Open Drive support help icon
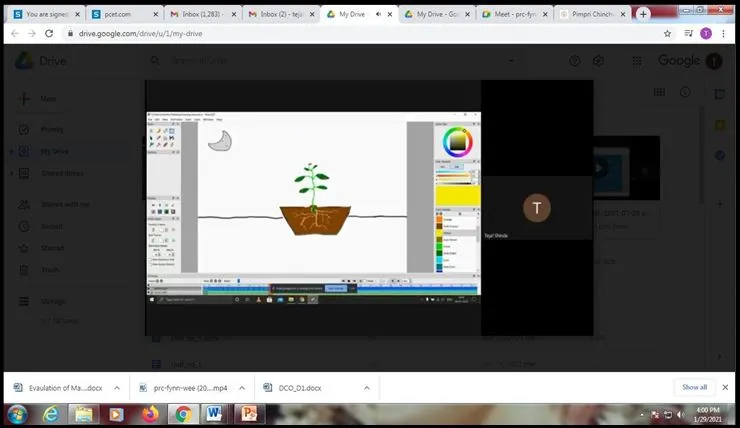The width and height of the screenshot is (740, 428). tap(575, 61)
